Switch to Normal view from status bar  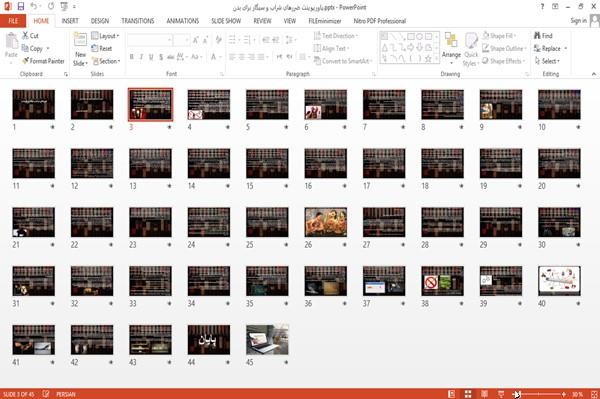tap(452, 394)
